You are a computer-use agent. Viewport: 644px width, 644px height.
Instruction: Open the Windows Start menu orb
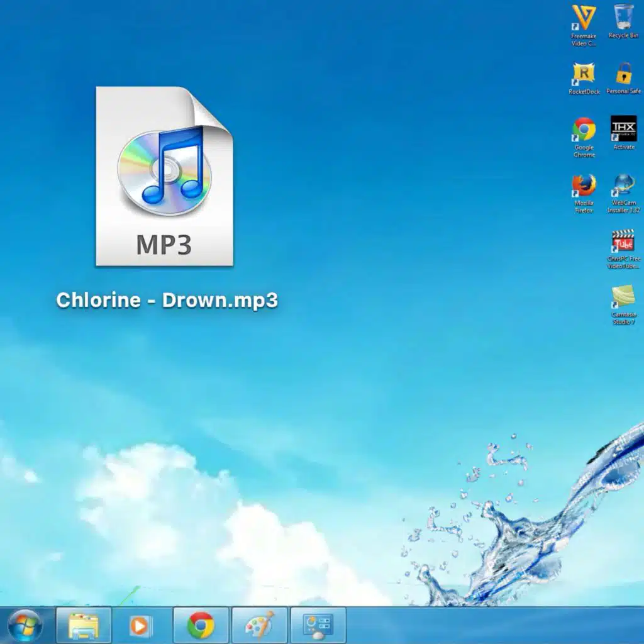click(x=26, y=626)
